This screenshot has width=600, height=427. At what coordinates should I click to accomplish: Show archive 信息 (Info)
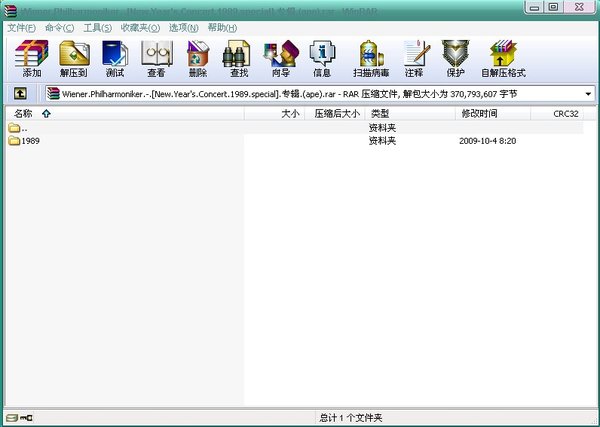[322, 59]
